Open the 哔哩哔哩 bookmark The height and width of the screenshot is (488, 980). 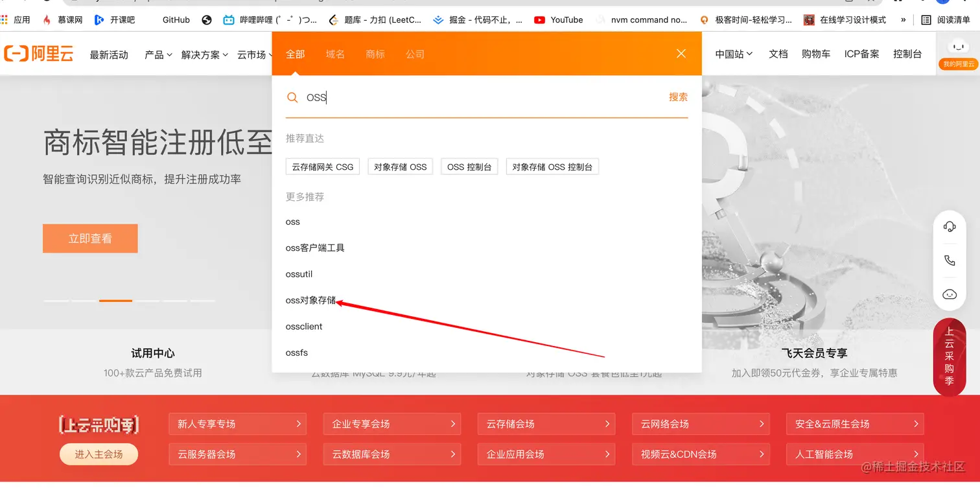pyautogui.click(x=270, y=20)
